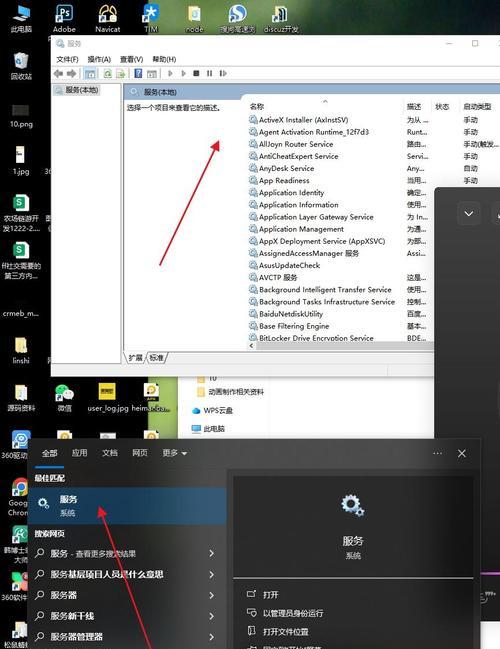Click the start service play icon
Image resolution: width=500 pixels, height=649 pixels.
tap(170, 74)
